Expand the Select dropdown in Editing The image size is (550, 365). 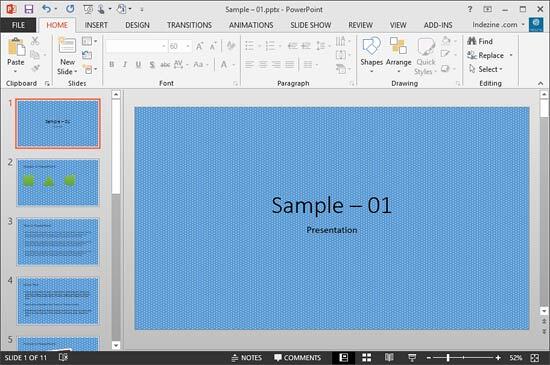[501, 69]
